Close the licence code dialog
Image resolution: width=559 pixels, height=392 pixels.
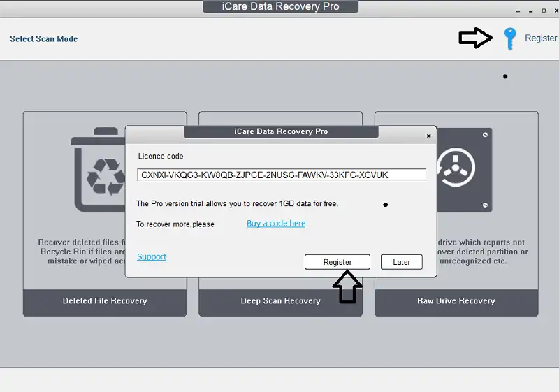pyautogui.click(x=428, y=136)
